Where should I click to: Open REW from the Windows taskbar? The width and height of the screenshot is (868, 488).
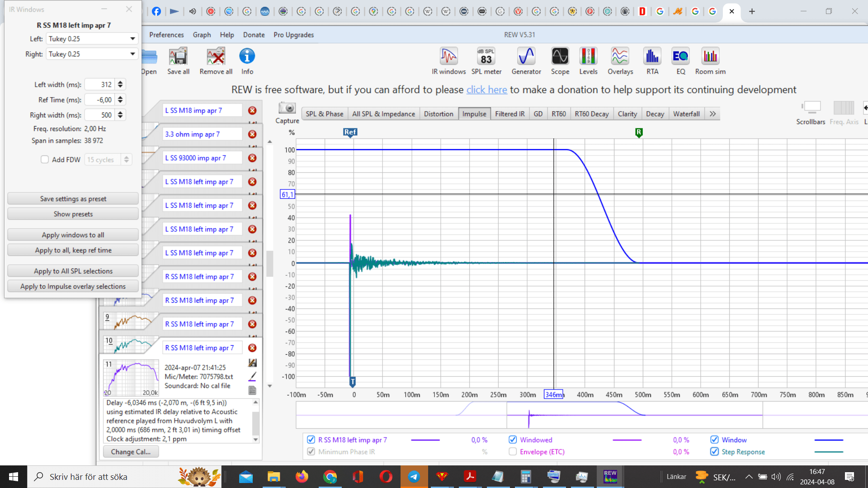pyautogui.click(x=610, y=477)
